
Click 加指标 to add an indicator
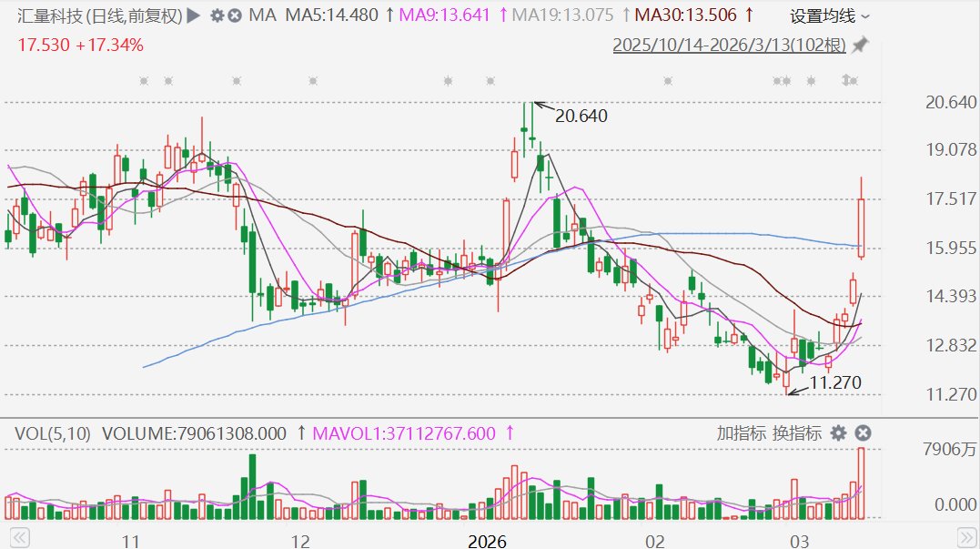(741, 433)
